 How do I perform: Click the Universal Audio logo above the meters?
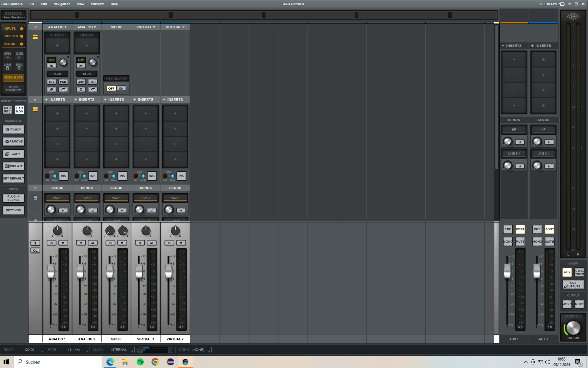pos(573,16)
